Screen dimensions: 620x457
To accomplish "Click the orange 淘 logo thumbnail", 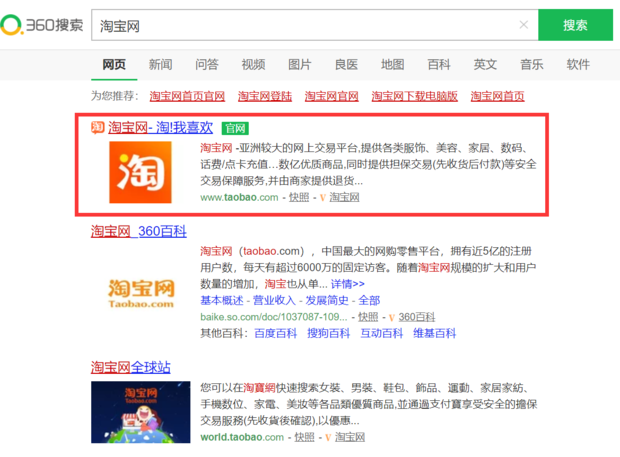I will tap(140, 172).
